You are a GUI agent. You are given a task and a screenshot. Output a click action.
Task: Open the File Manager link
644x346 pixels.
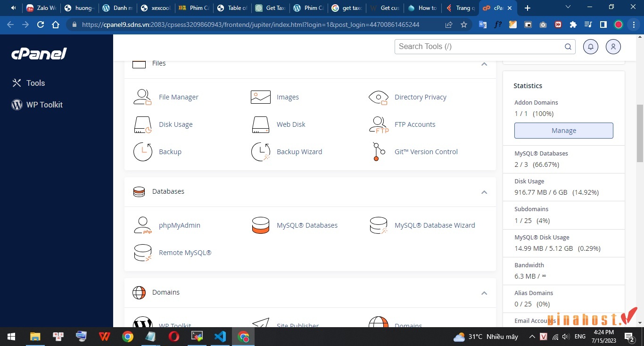(179, 97)
